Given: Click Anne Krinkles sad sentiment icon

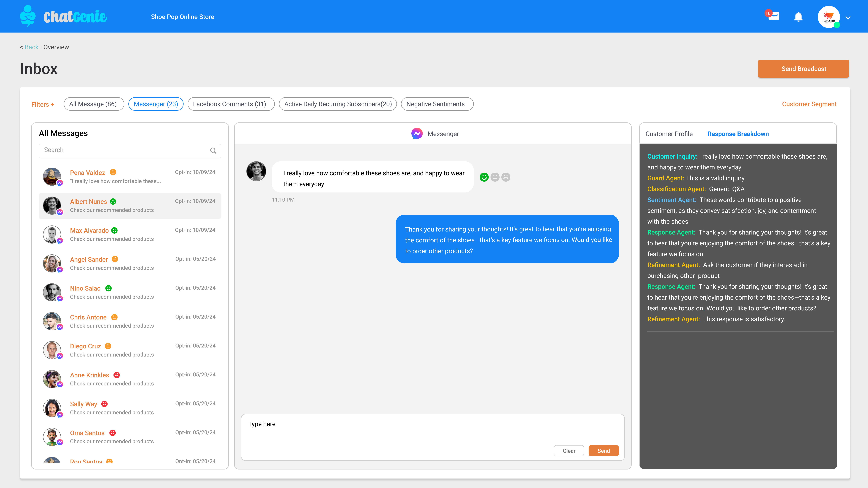Looking at the screenshot, I should 117,375.
